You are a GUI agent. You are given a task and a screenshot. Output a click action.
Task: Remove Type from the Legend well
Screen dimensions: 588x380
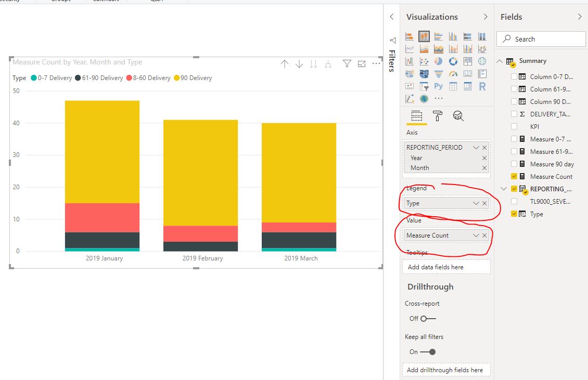pyautogui.click(x=484, y=203)
